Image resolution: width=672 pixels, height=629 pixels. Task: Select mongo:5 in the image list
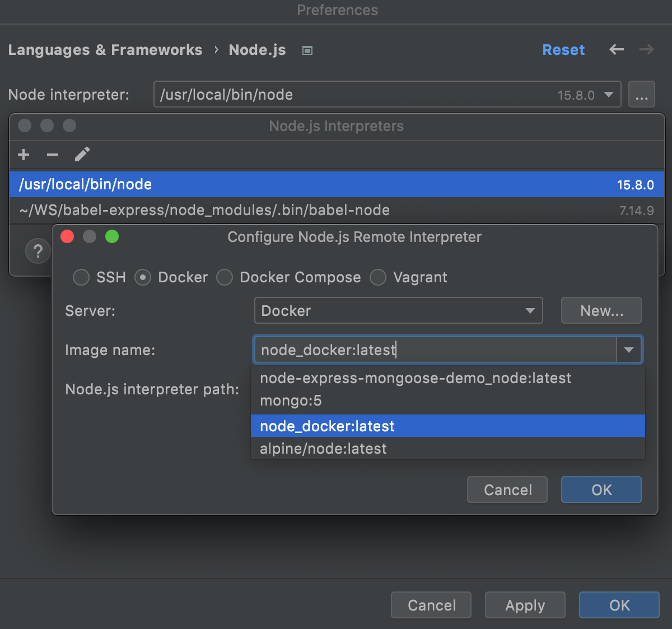[291, 401]
